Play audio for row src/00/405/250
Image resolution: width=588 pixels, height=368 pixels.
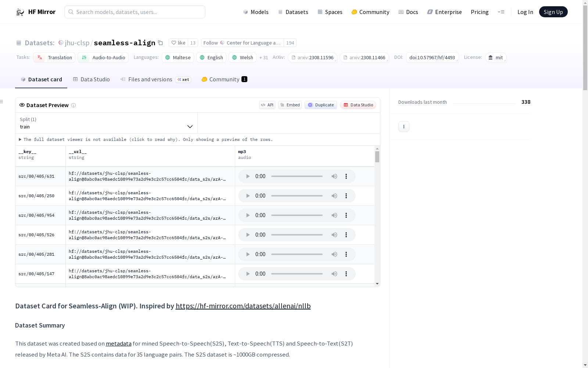tap(248, 196)
